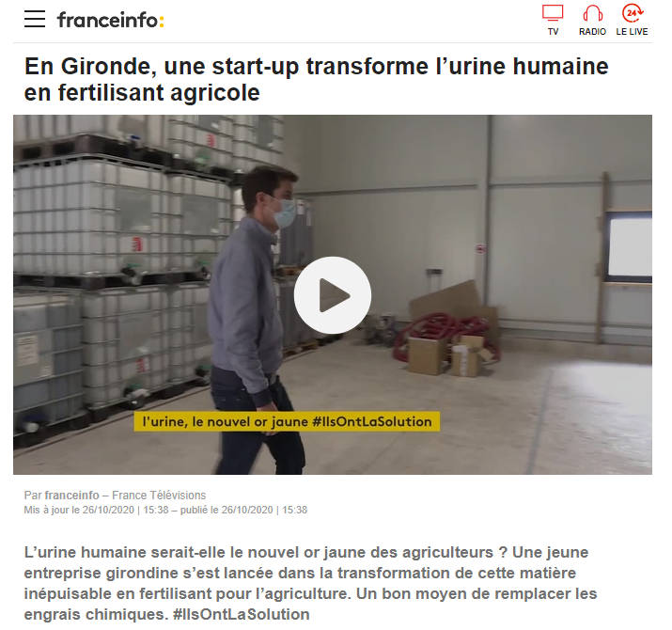Click the yellow video caption banner

coord(287,421)
